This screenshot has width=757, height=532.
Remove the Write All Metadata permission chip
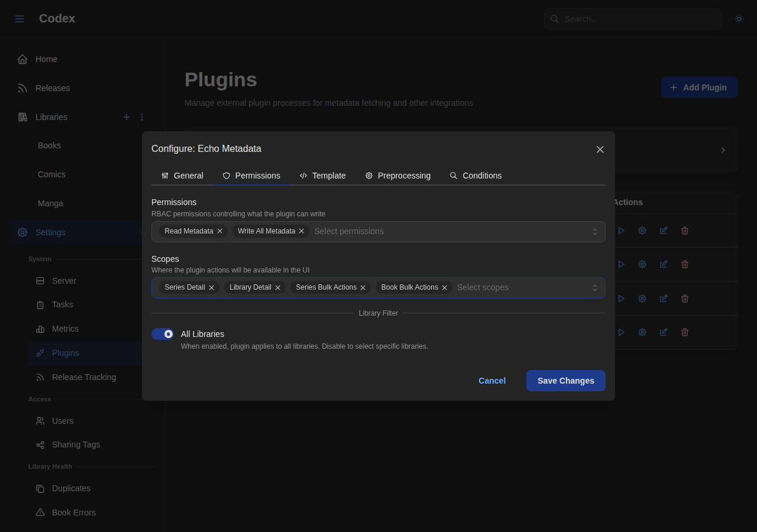(x=302, y=231)
